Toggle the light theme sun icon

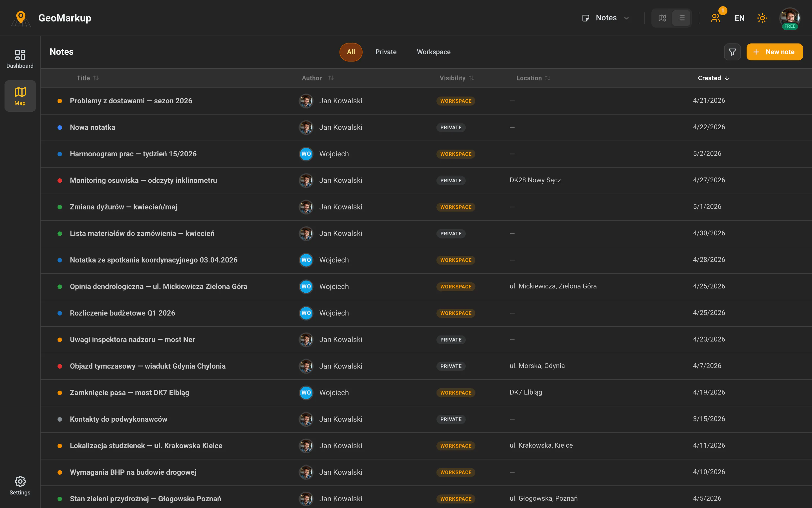[x=762, y=18]
